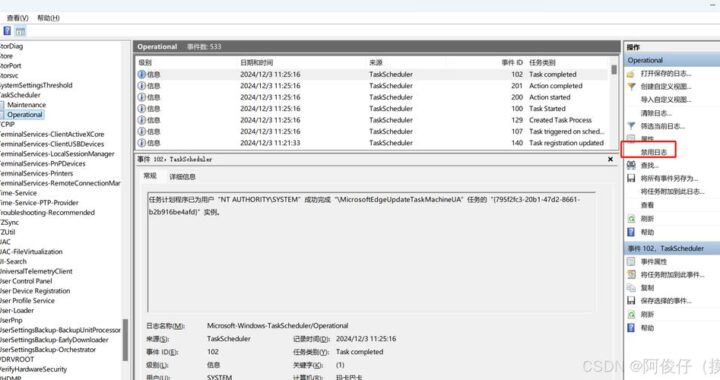Screen dimensions: 720x380
Task: Click the 任务类别 value Task completed in details
Action: 360,352
